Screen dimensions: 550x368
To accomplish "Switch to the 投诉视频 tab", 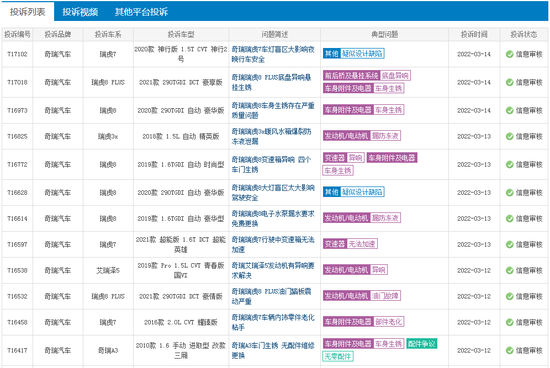I will (80, 12).
